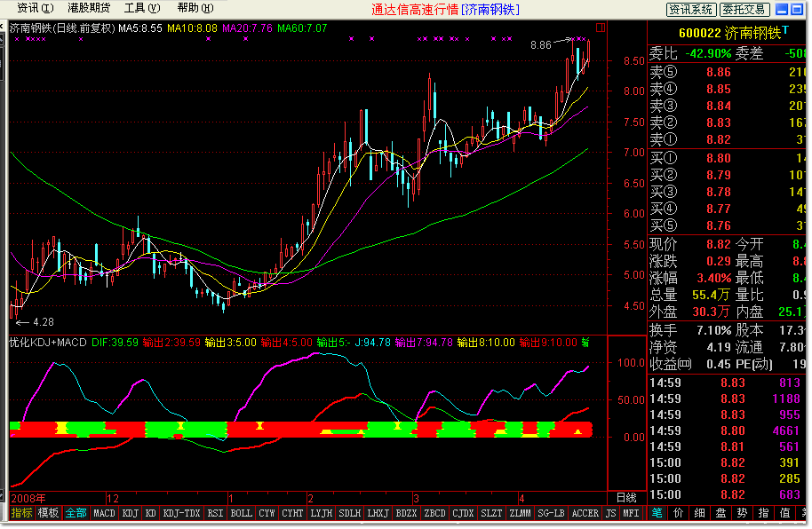Switch to the KDJ-TDX indicator tab
Viewport: 812px width, 529px height.
pos(182,513)
